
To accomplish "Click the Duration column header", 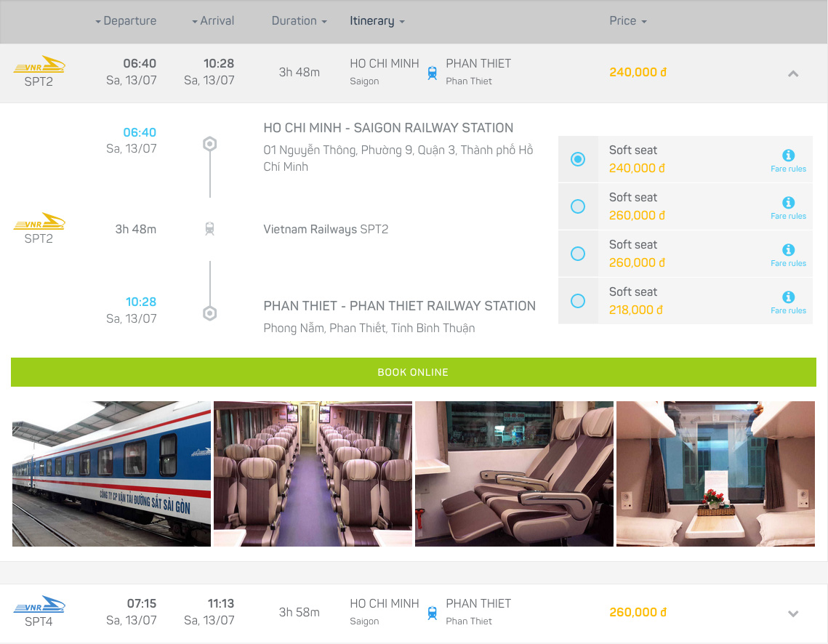I will pos(299,21).
